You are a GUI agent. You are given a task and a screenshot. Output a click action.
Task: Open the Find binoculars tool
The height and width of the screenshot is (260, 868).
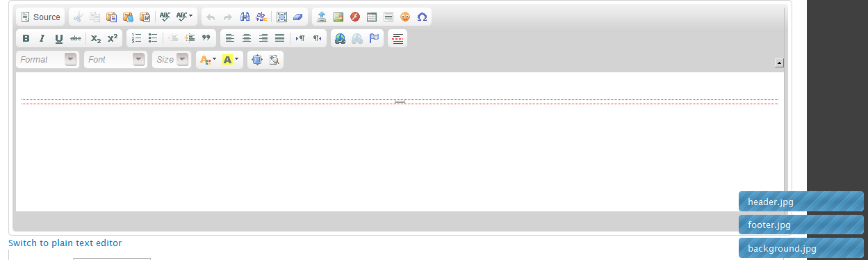coord(245,17)
